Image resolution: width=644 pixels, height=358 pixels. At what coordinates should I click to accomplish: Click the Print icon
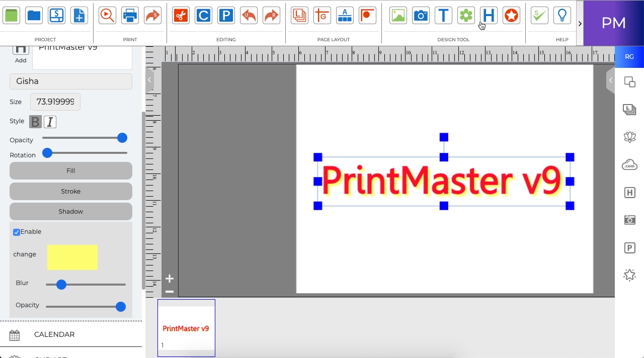coord(130,15)
